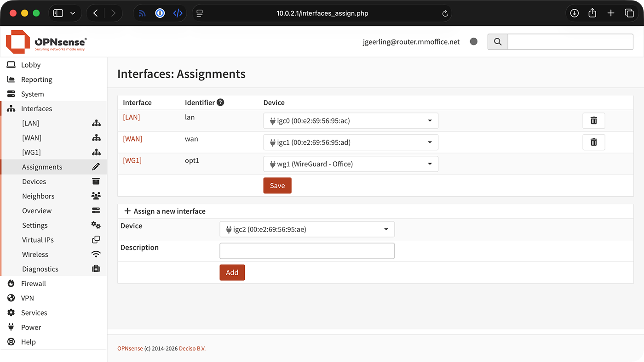Click the Overview list icon

pos(96,211)
